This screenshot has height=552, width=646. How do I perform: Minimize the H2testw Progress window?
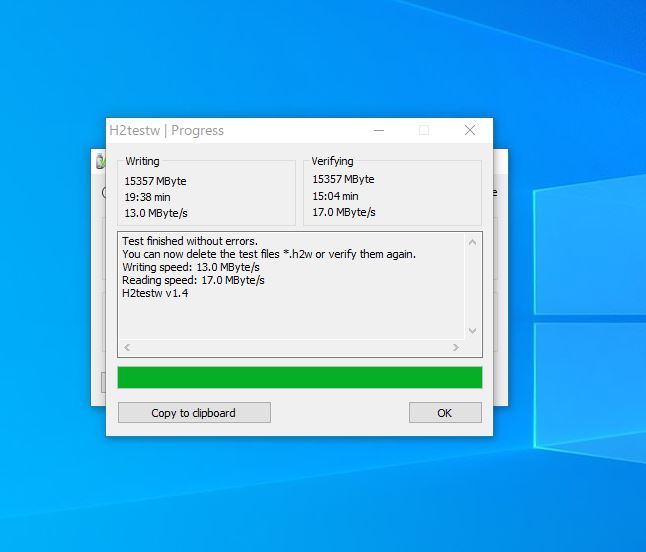[379, 130]
